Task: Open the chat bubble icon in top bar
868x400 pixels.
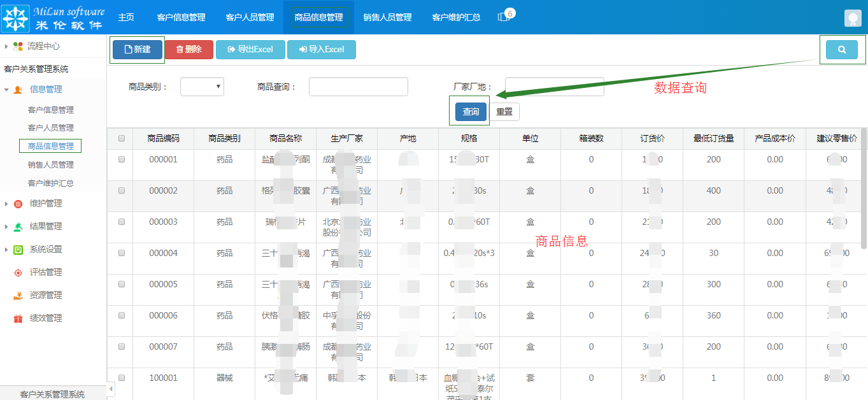Action: coord(852,17)
